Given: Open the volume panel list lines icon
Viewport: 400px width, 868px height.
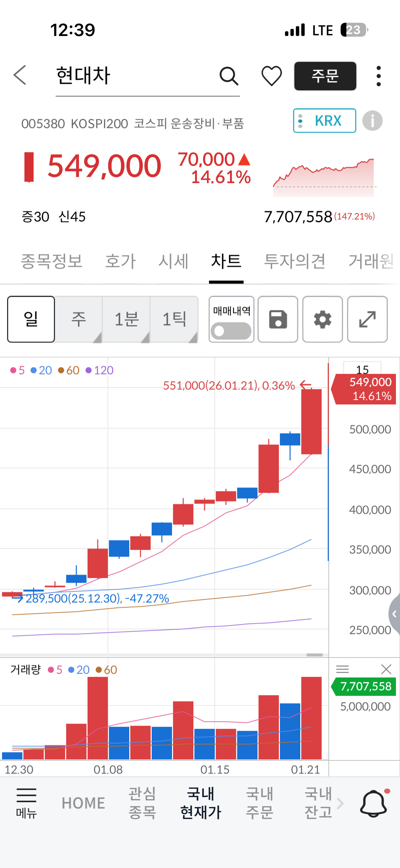Looking at the screenshot, I should click(342, 669).
